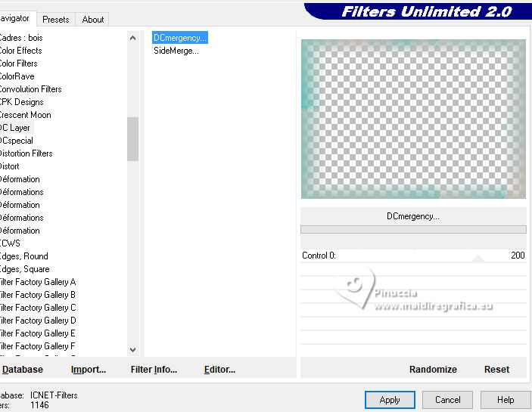
Task: Select Filter Factory Gallery B
Action: (x=38, y=295)
